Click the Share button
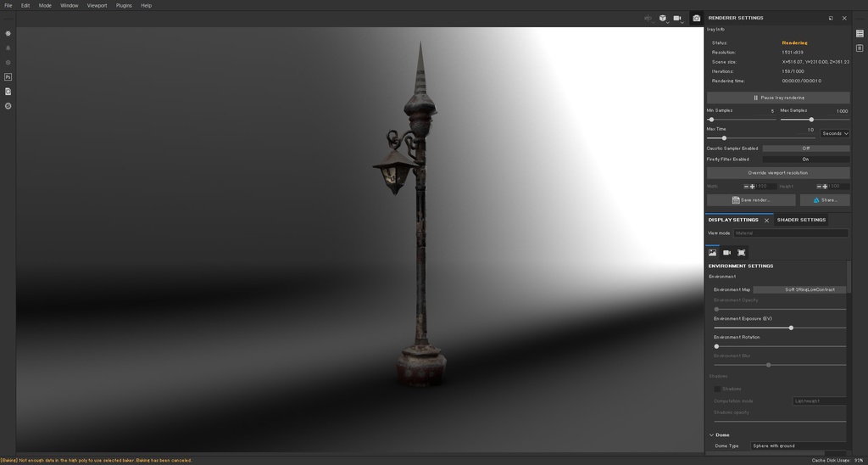The image size is (868, 465). (x=825, y=200)
